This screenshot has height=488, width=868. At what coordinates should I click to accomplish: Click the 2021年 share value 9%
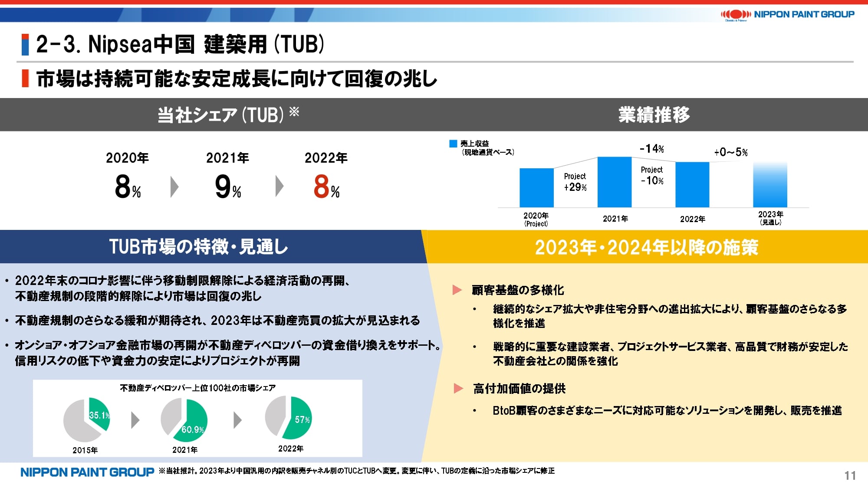pos(228,187)
